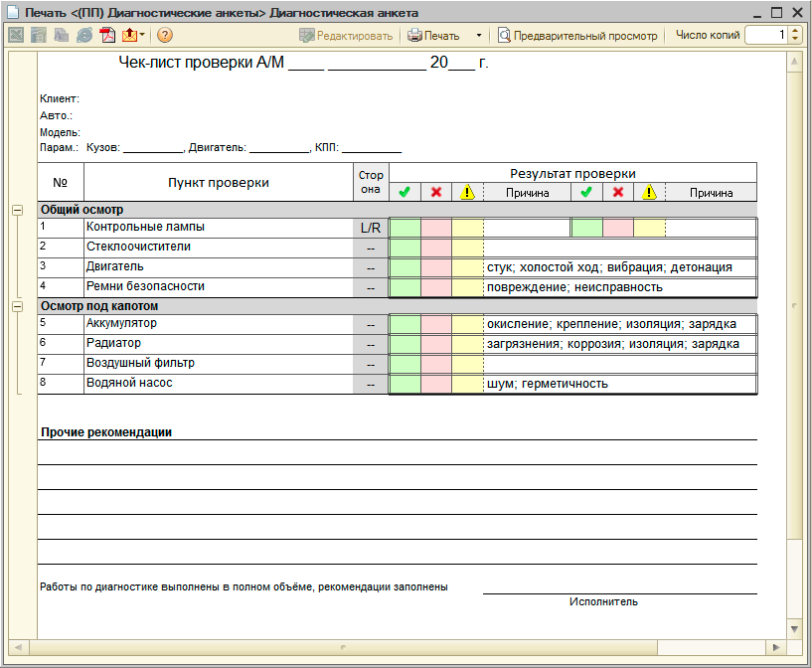Click the Клиент: label
Image resolution: width=812 pixels, height=668 pixels.
click(x=60, y=98)
